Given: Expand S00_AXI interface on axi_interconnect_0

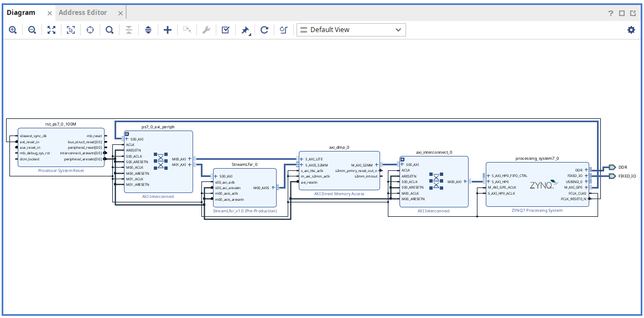Looking at the screenshot, I should coord(402,165).
